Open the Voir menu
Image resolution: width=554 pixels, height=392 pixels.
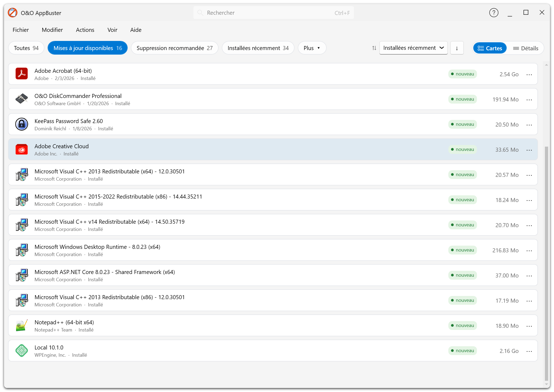click(x=112, y=30)
